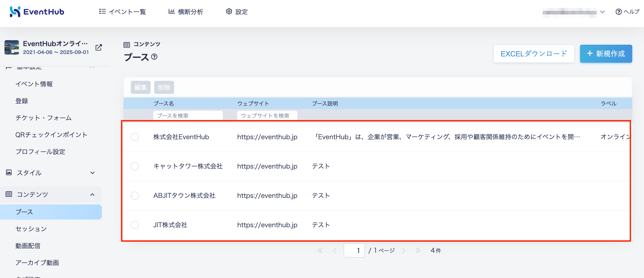Click the help question mark icon beside ブース

pyautogui.click(x=154, y=57)
